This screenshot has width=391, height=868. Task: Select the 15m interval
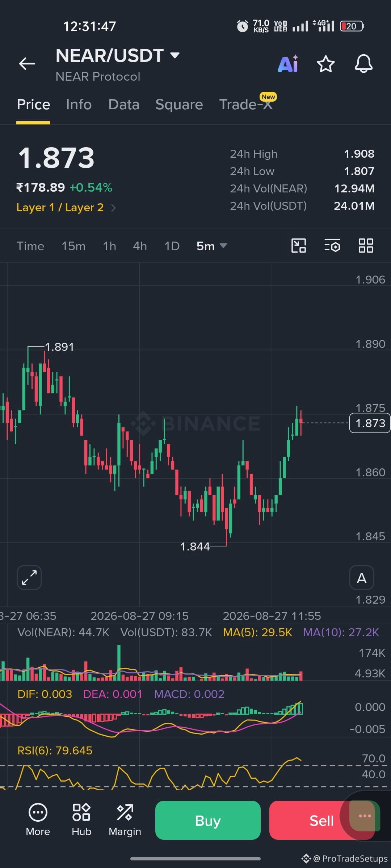[73, 246]
